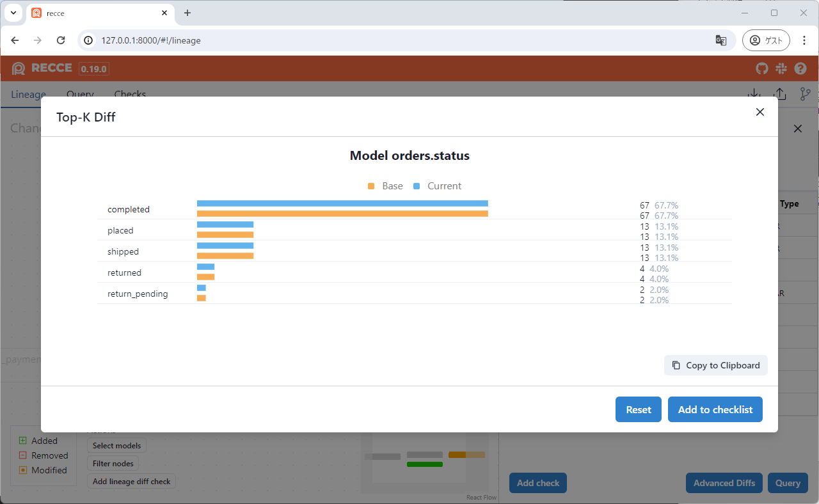Open the help question mark icon
Viewport: 819px width, 504px height.
pyautogui.click(x=800, y=68)
